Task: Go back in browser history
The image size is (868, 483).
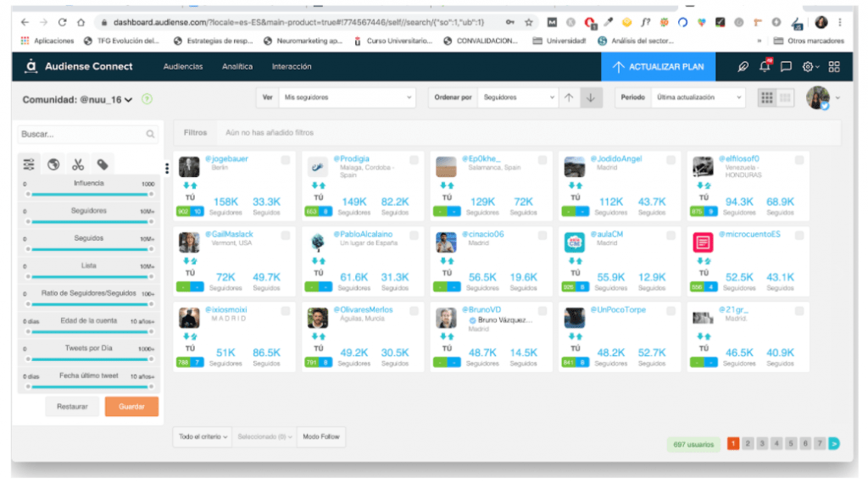Action: pos(25,22)
